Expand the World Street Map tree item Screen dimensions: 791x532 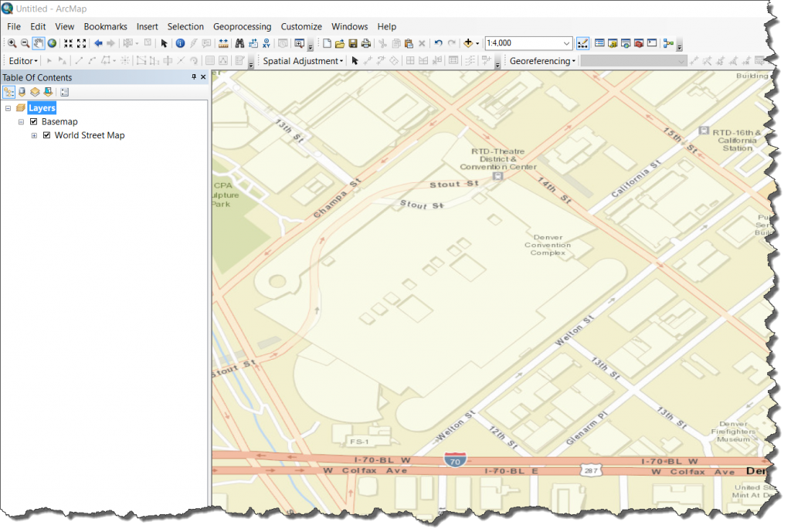coord(33,135)
